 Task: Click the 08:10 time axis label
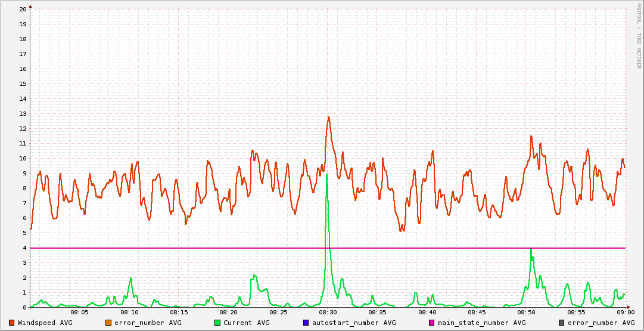tap(129, 313)
